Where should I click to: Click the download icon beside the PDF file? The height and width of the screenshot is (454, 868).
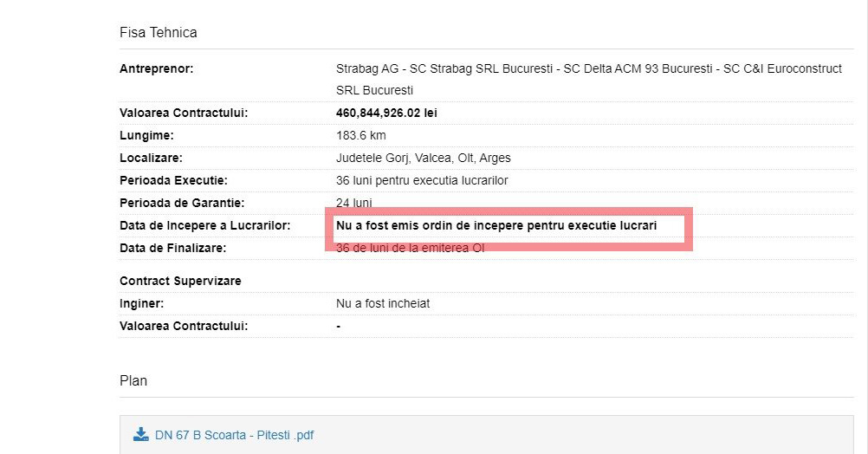[140, 434]
